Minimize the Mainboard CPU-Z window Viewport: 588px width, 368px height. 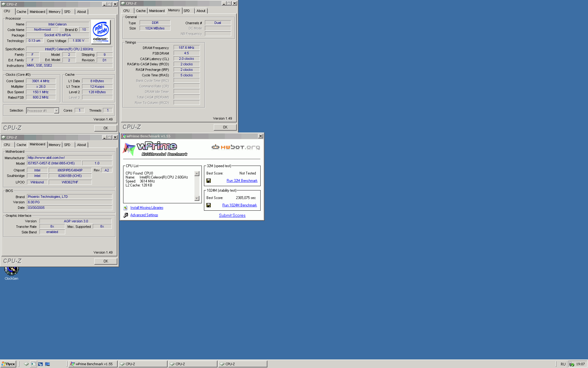tap(104, 137)
